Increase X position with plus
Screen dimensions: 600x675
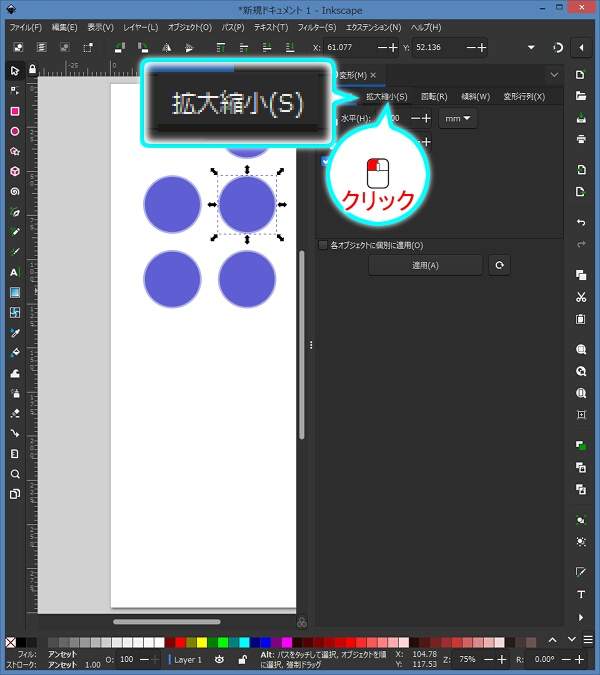tap(393, 47)
